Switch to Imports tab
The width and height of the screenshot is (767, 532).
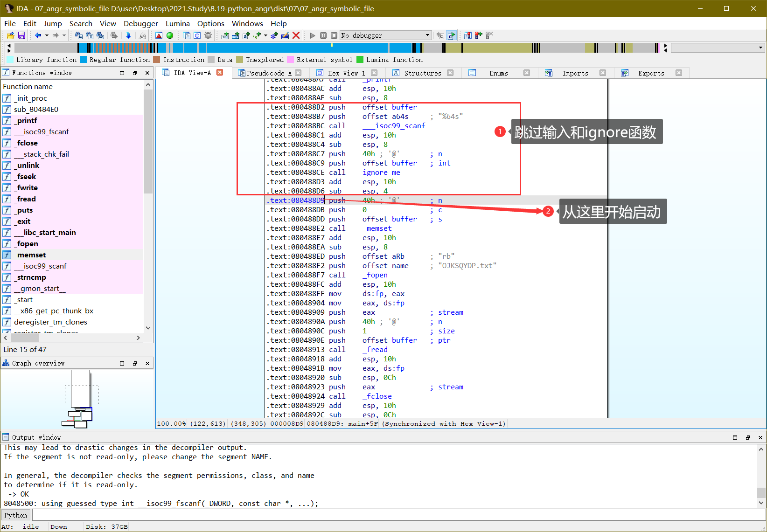(x=575, y=73)
